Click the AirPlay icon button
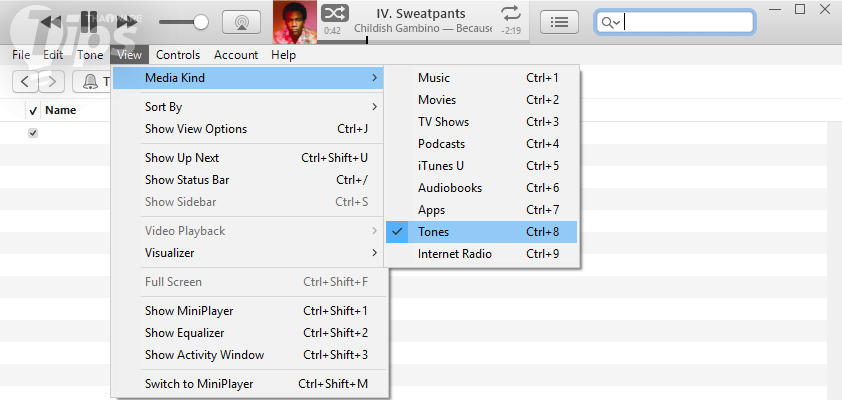The height and width of the screenshot is (400, 842). click(x=240, y=21)
